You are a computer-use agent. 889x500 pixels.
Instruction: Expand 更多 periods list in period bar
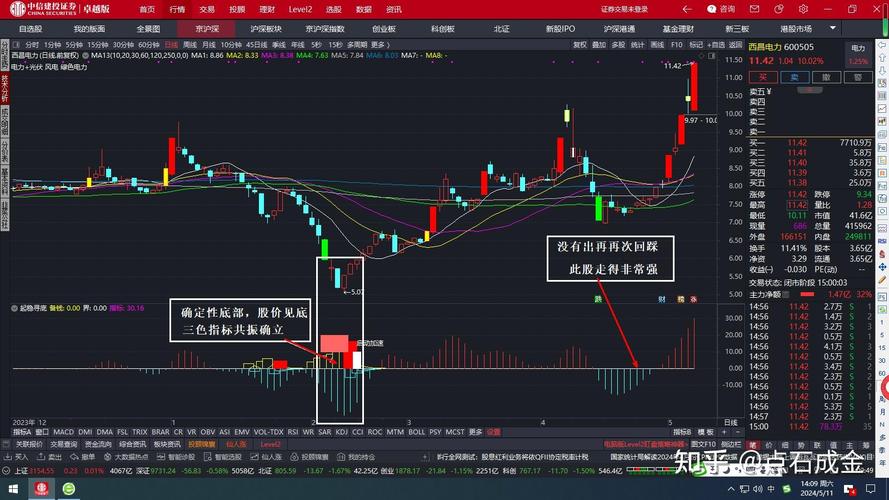click(x=379, y=45)
